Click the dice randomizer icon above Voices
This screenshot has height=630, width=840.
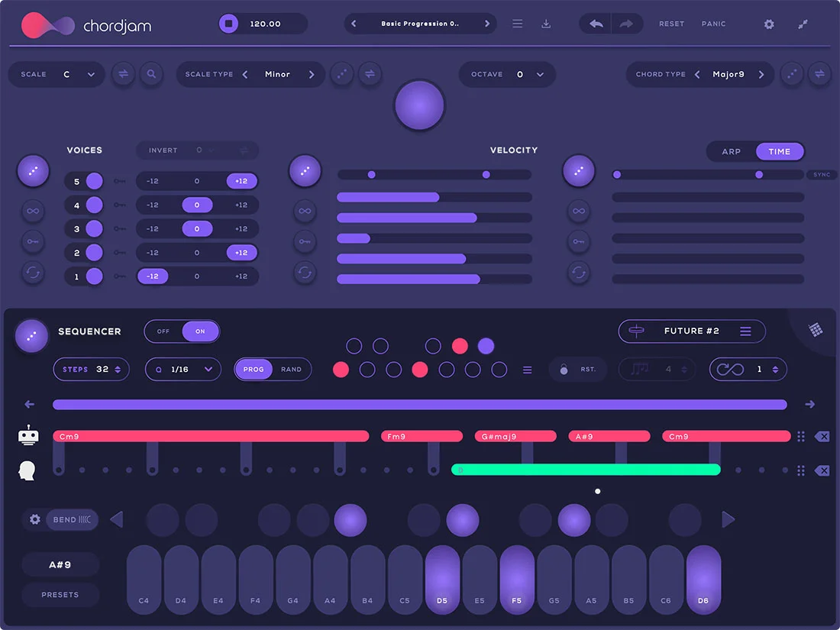(33, 171)
